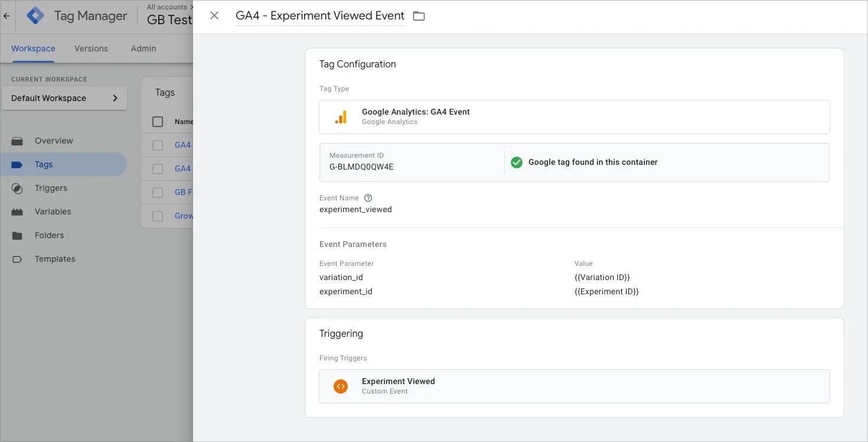The height and width of the screenshot is (442, 868).
Task: Switch to the Admin tab
Action: pyautogui.click(x=143, y=48)
